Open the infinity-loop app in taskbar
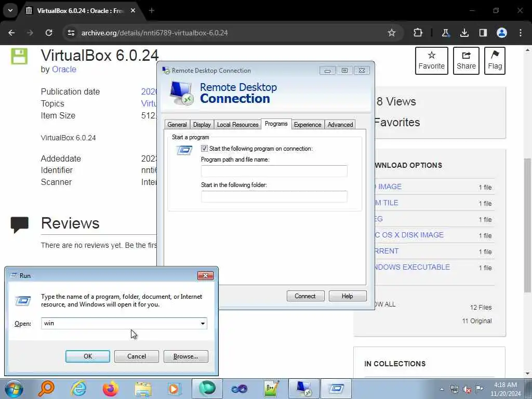The width and height of the screenshot is (532, 399). (239, 389)
